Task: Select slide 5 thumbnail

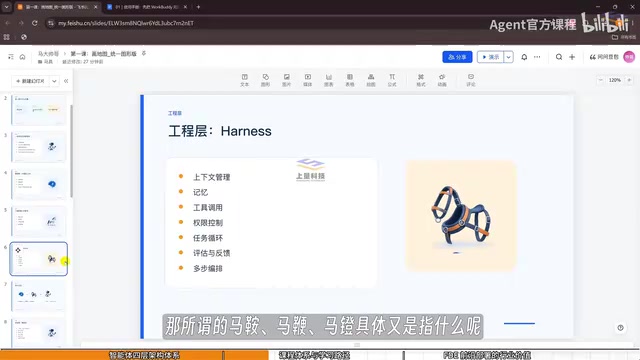Action: [39, 222]
